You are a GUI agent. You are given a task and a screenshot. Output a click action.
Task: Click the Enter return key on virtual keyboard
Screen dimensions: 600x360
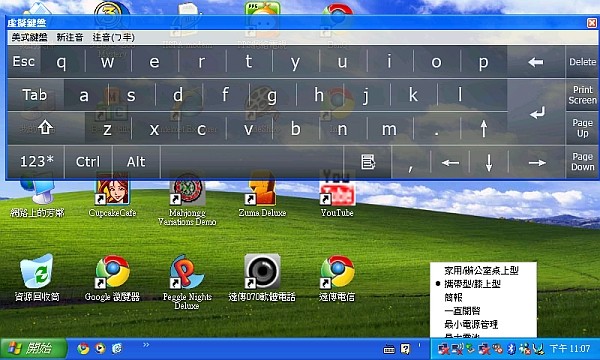537,112
